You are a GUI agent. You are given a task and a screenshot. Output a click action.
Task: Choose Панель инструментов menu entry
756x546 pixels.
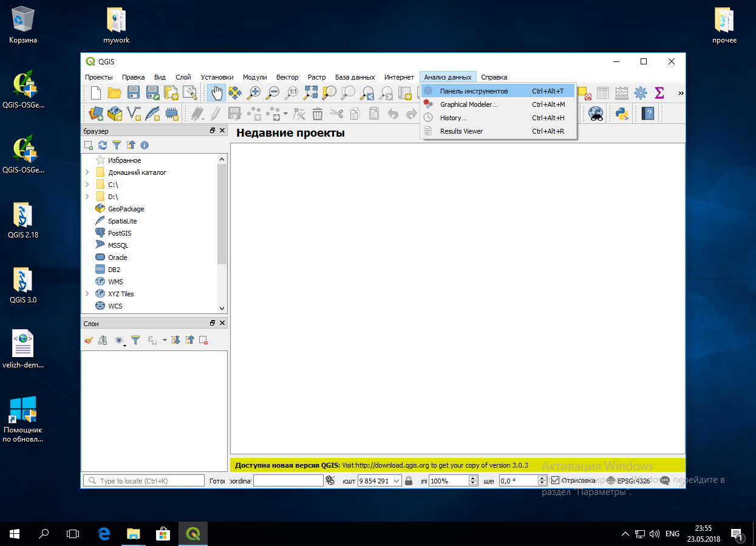point(498,91)
